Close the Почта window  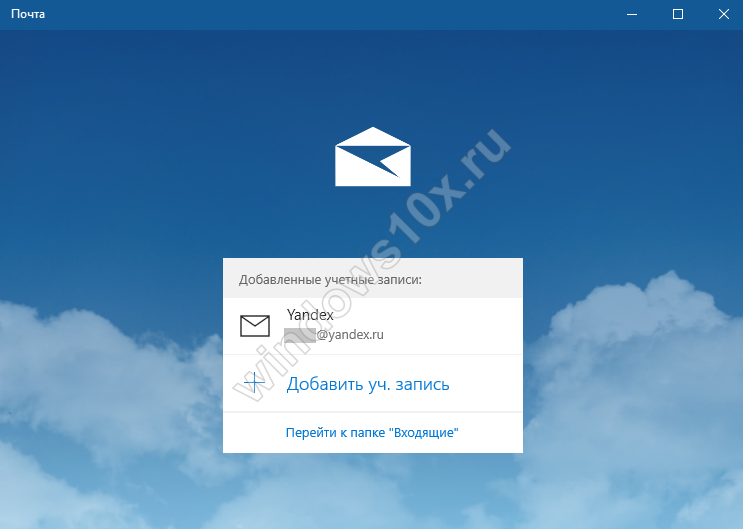pyautogui.click(x=724, y=14)
